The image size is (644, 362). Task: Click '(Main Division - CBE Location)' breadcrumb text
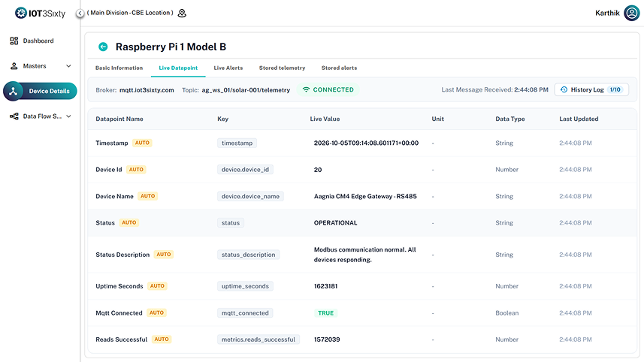coord(130,13)
